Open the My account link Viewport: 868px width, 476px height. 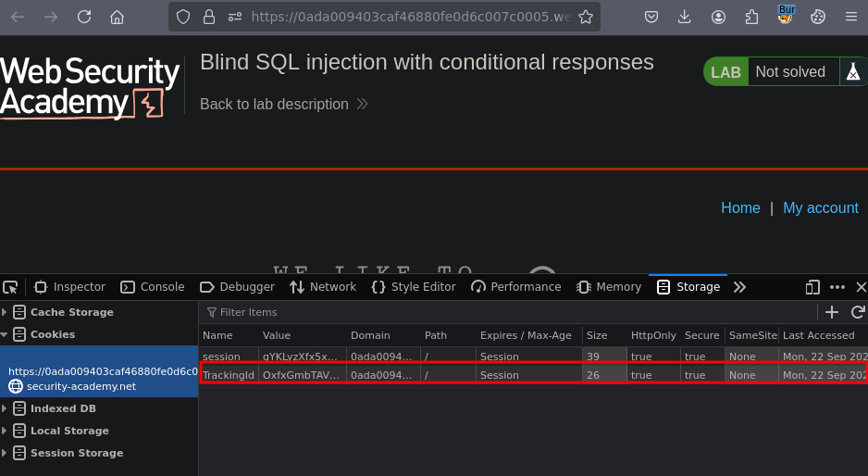(x=820, y=207)
